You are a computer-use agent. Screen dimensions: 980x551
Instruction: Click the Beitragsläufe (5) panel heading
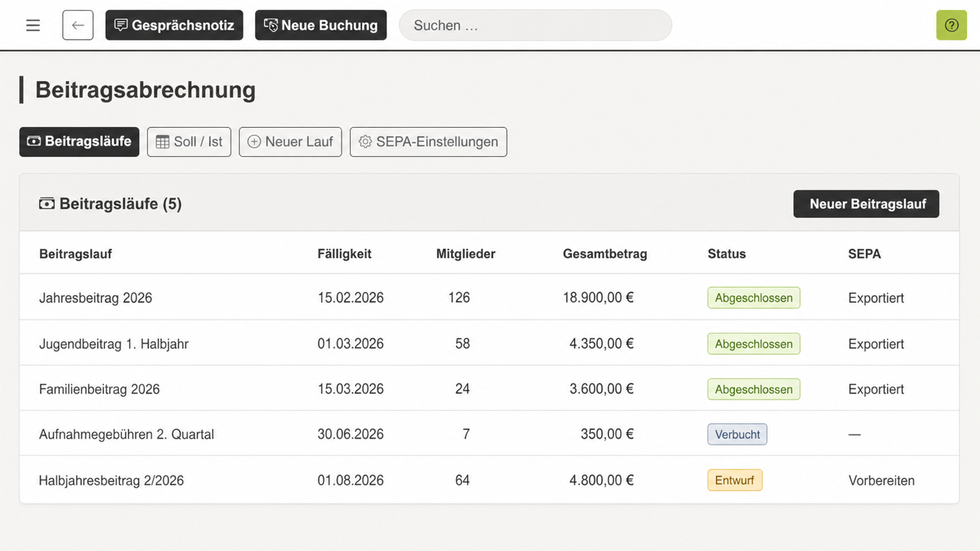pyautogui.click(x=110, y=204)
